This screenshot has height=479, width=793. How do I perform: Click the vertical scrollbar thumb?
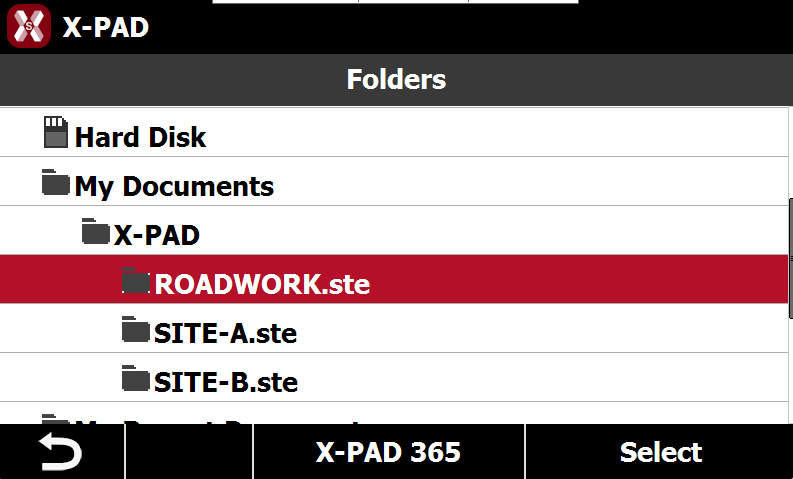pyautogui.click(x=790, y=259)
